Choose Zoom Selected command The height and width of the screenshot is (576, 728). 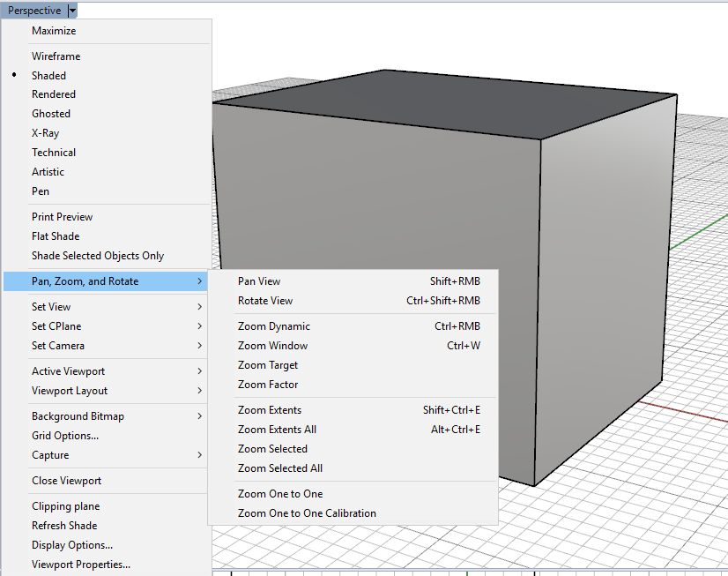click(x=353, y=449)
